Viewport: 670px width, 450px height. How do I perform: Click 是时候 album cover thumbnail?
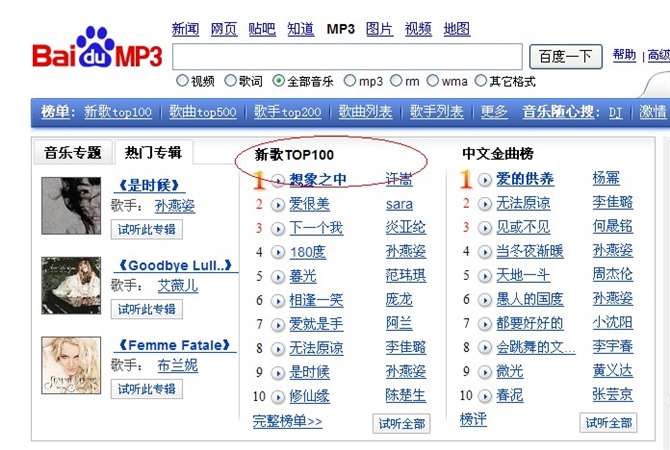pos(71,206)
